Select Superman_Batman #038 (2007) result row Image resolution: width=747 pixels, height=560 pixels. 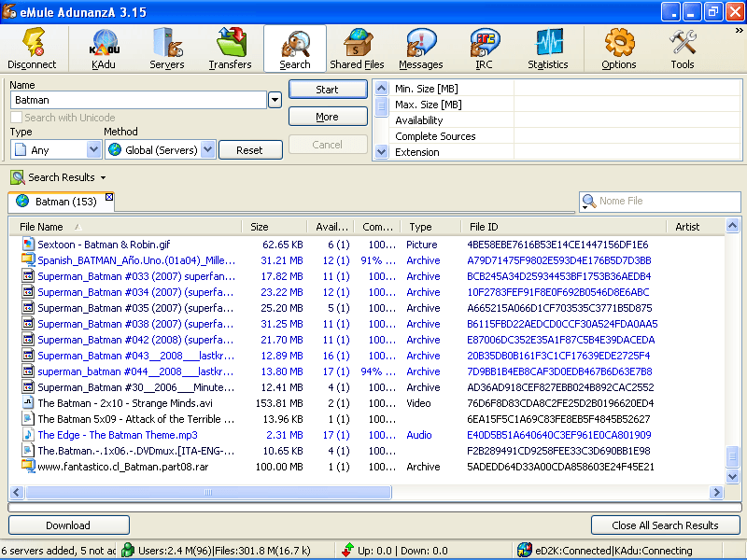(x=367, y=324)
